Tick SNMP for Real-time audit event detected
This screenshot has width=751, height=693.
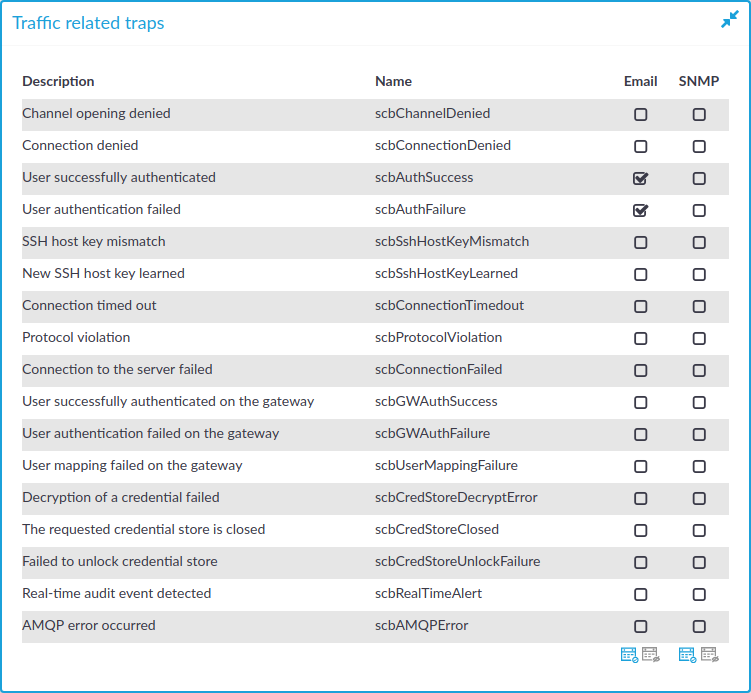(699, 594)
